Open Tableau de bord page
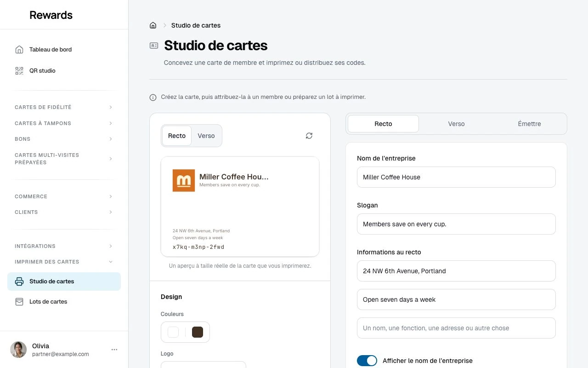This screenshot has width=588, height=368. click(x=64, y=50)
